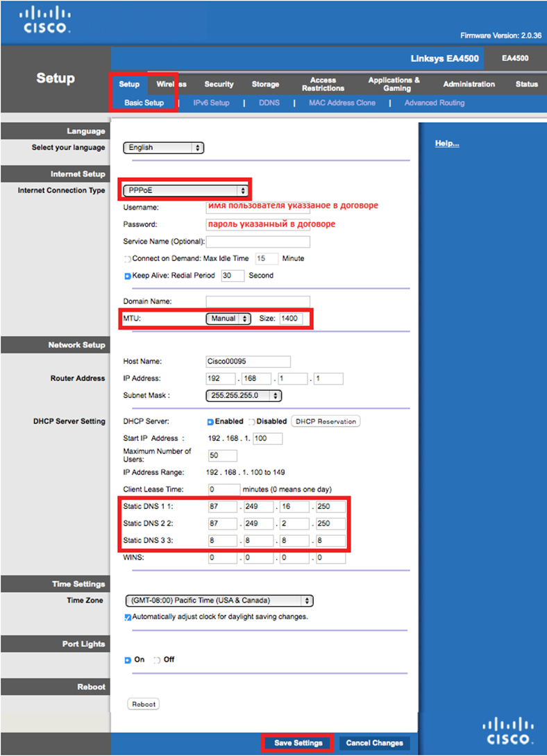This screenshot has height=756, width=547.
Task: Click Static DNS 3 first octet 8
Action: click(x=223, y=541)
